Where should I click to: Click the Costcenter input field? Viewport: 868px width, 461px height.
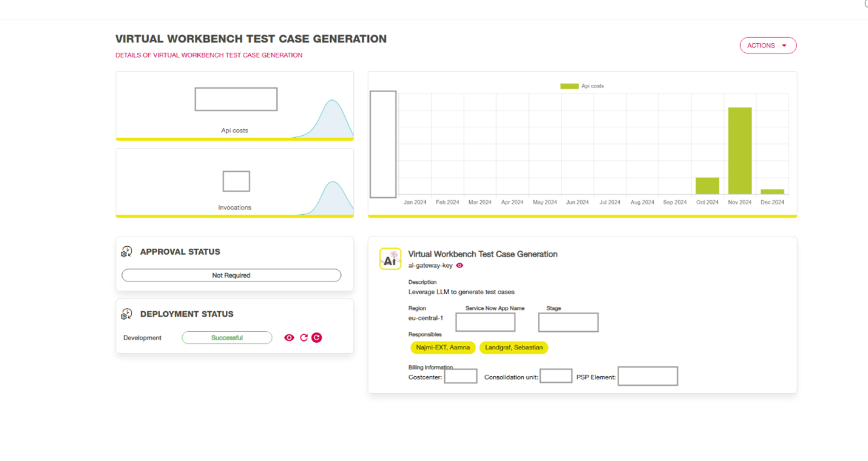460,375
